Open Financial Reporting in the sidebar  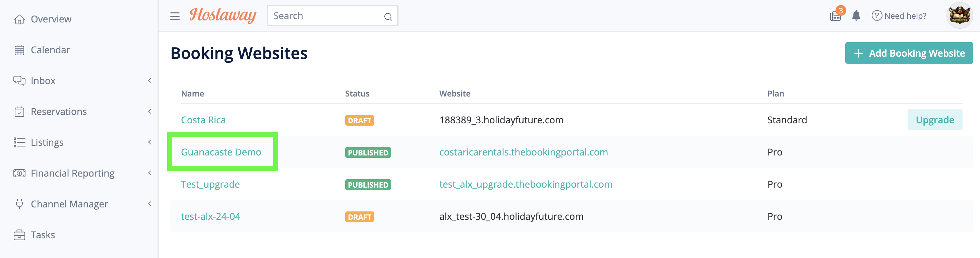(73, 173)
